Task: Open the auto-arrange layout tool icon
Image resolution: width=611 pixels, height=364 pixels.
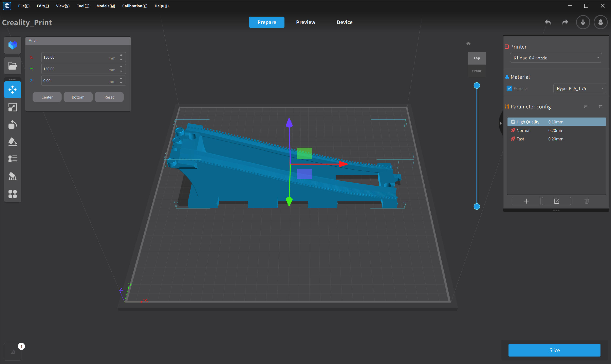Action: (13, 194)
